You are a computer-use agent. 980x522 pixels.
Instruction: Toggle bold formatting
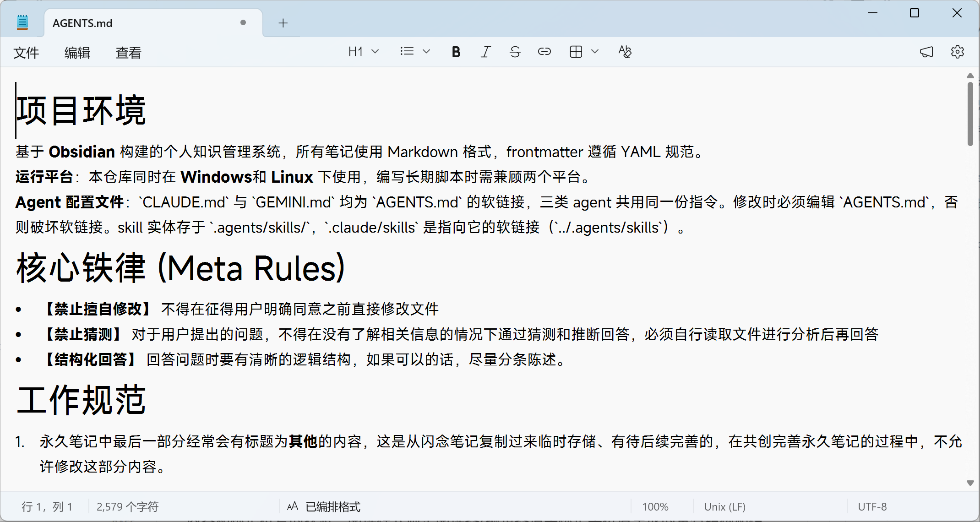pyautogui.click(x=456, y=52)
